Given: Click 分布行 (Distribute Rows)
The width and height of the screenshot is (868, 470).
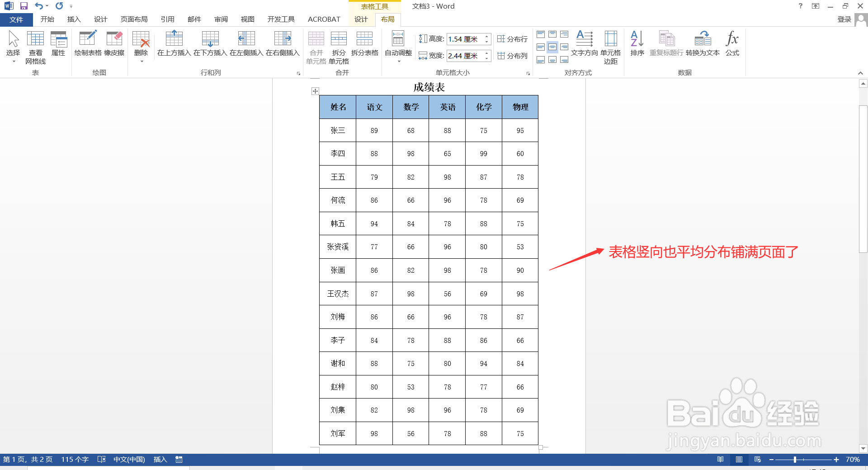Looking at the screenshot, I should coord(512,39).
